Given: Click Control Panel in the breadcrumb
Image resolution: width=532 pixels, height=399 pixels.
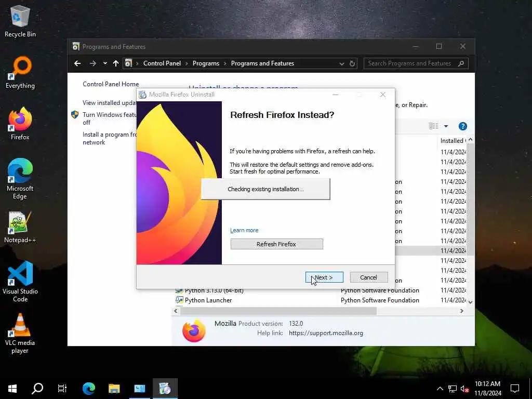Looking at the screenshot, I should click(162, 63).
